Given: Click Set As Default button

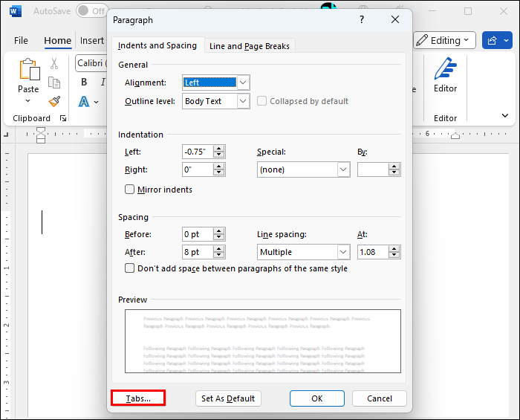Looking at the screenshot, I should 228,398.
